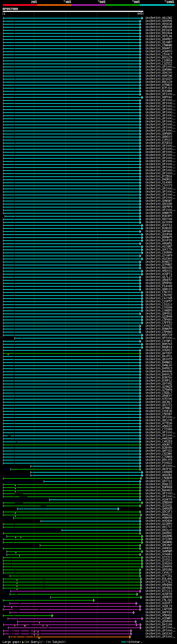This screenshot has height=644, width=177.
Task: Click the query end position 445
Action: 140,14
